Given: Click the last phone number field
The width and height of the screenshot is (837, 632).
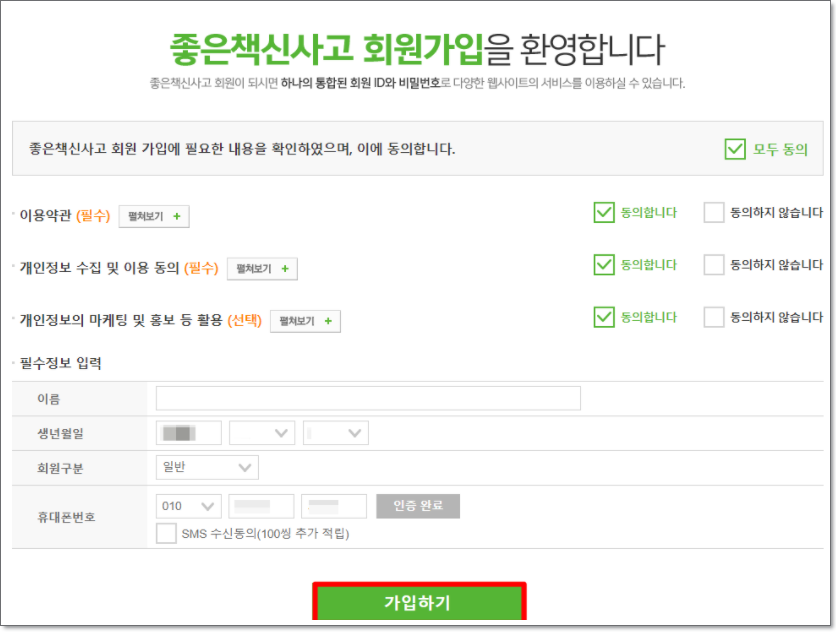Looking at the screenshot, I should 334,506.
